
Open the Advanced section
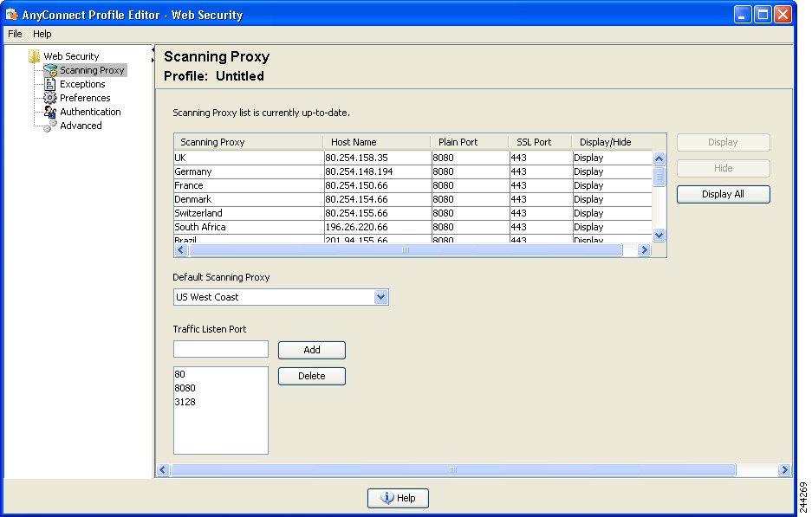[81, 126]
